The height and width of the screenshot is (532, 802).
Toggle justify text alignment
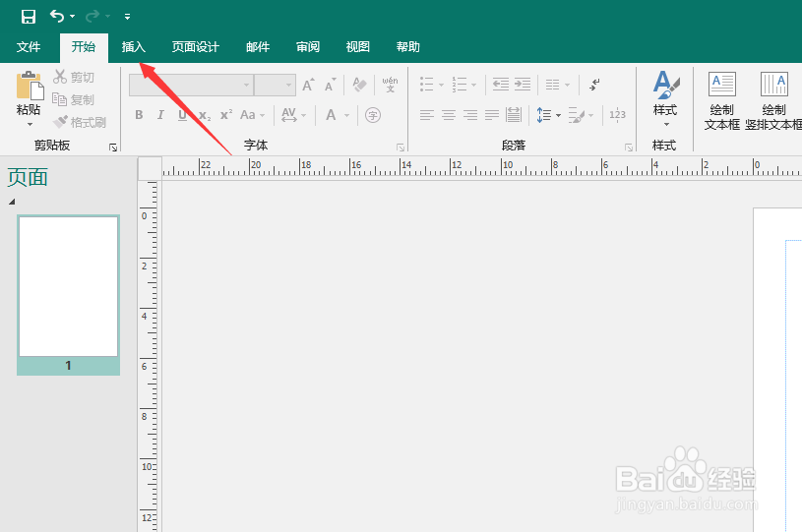tap(491, 115)
